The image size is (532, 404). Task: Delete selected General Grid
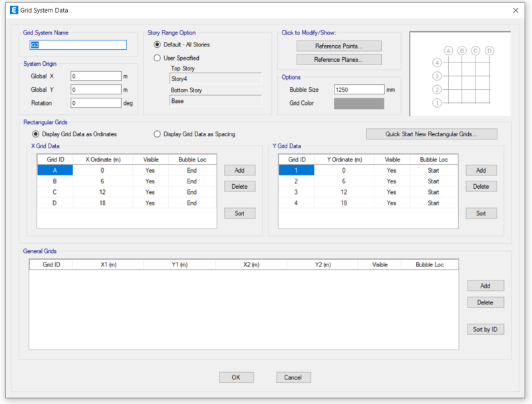tap(485, 302)
